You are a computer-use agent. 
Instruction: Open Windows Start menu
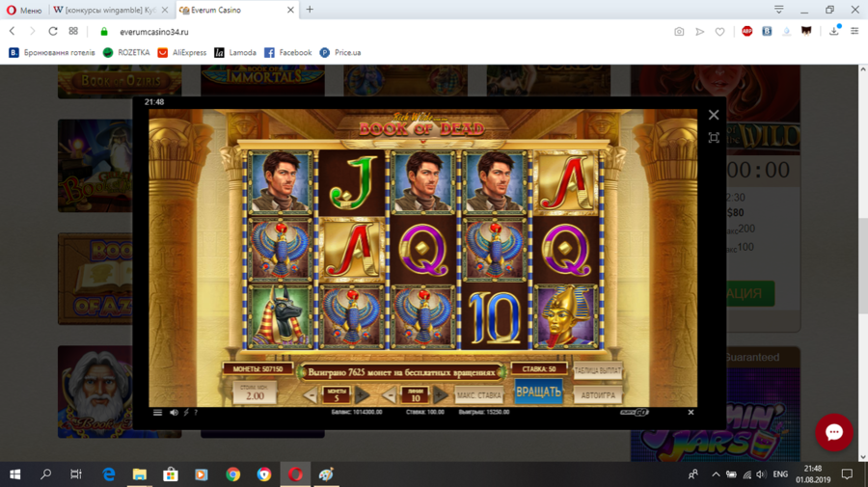[14, 474]
